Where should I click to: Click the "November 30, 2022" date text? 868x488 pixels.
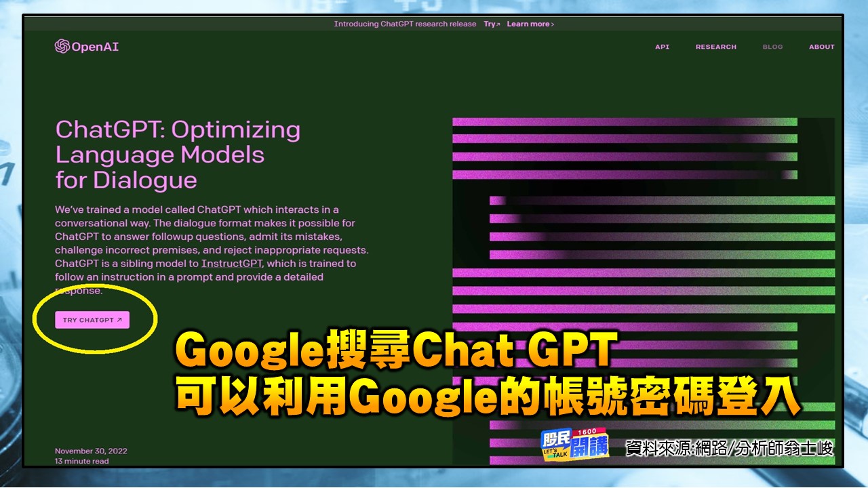(91, 450)
